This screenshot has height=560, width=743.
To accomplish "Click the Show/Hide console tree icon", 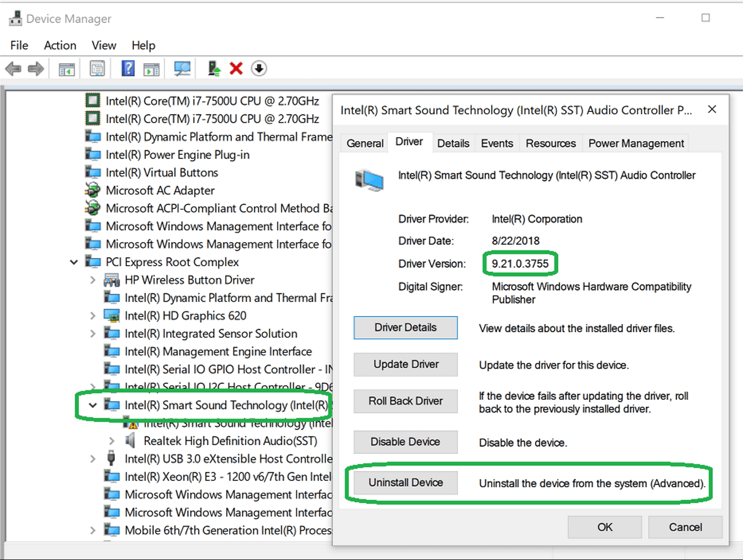I will [66, 68].
